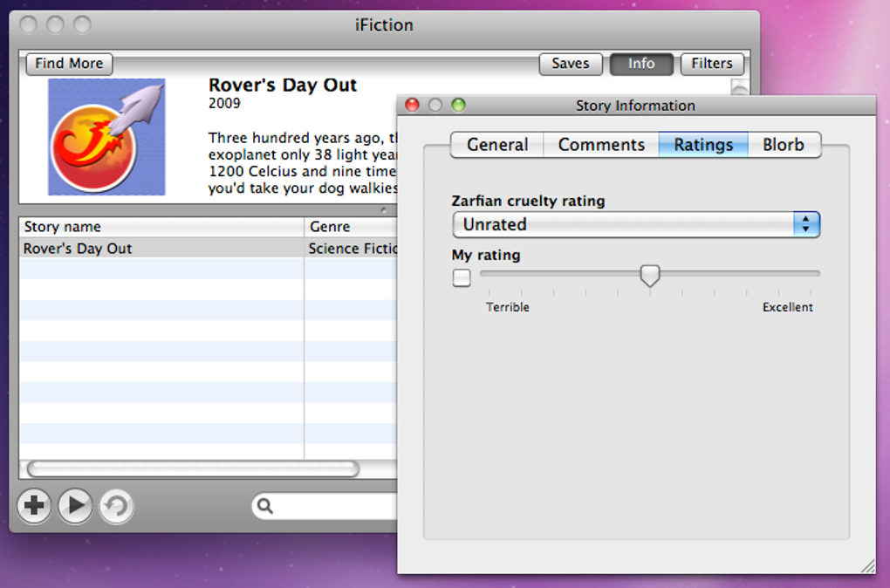Click the Story Information window resize grip

coord(867,566)
